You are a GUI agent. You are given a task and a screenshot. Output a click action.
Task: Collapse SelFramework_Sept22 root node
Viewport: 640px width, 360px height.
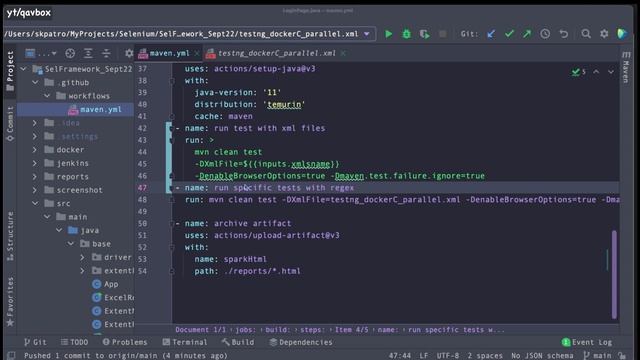(24, 69)
